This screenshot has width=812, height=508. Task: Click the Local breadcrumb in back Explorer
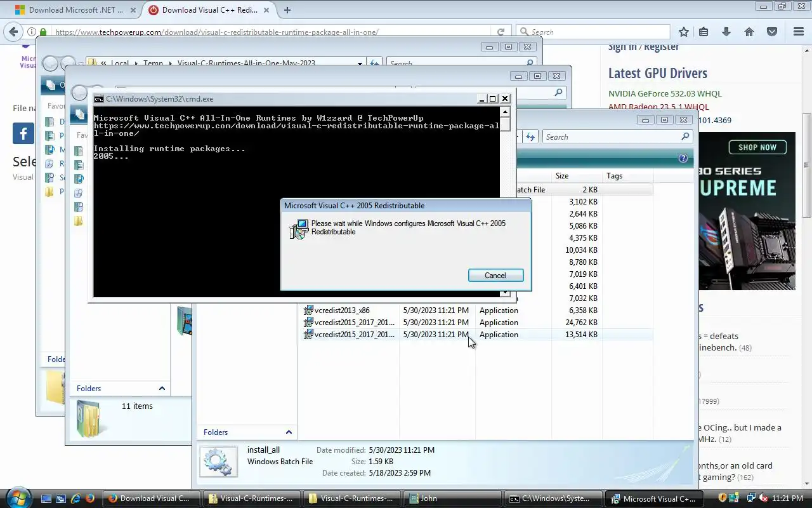point(119,63)
